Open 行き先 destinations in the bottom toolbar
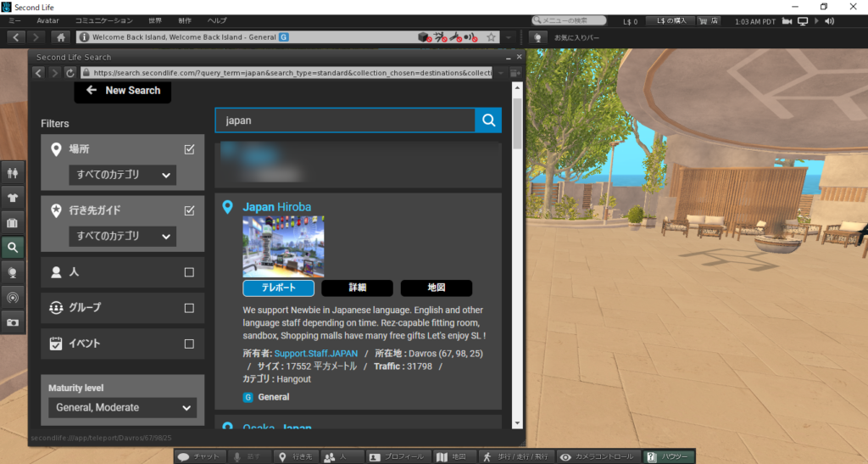Viewport: 868px width, 464px height. point(296,457)
